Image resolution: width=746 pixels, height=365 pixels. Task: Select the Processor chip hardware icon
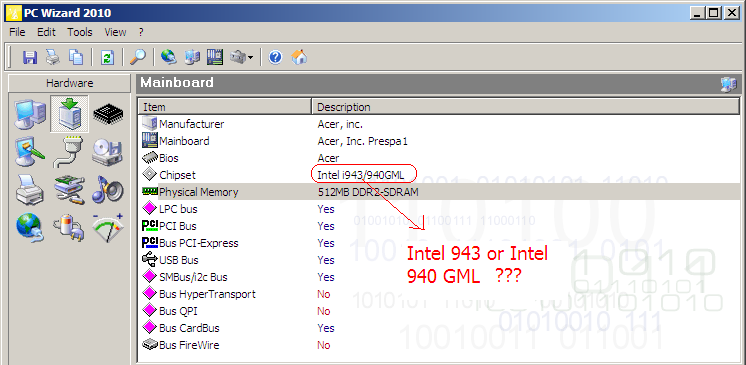(x=108, y=114)
